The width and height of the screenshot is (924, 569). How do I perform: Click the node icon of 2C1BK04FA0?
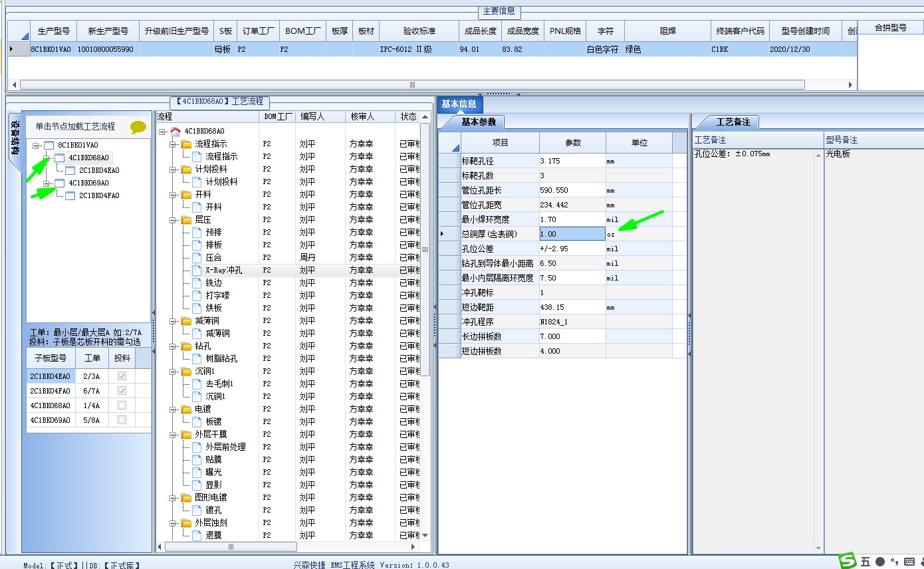(70, 195)
